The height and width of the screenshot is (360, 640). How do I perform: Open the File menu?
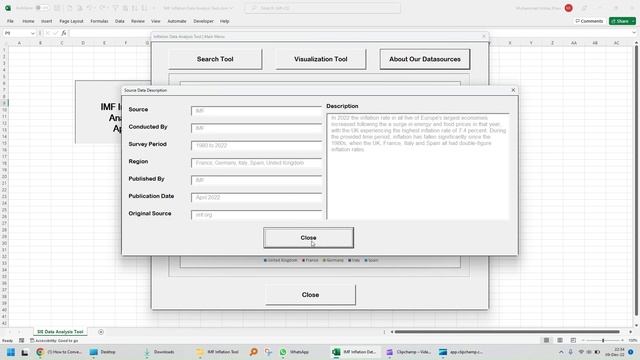[x=10, y=21]
